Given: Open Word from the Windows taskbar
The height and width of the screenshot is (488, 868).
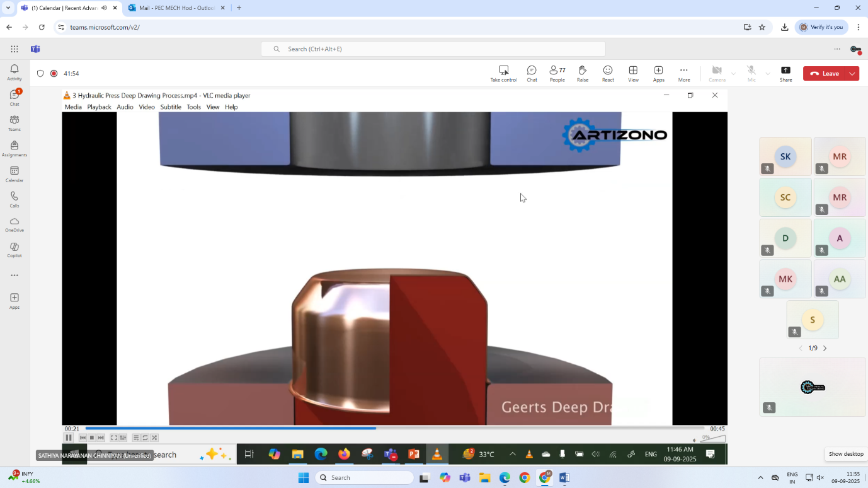Looking at the screenshot, I should (x=564, y=477).
